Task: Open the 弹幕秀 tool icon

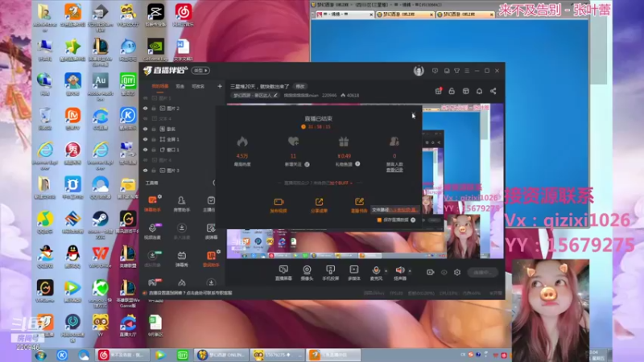Action: click(181, 258)
